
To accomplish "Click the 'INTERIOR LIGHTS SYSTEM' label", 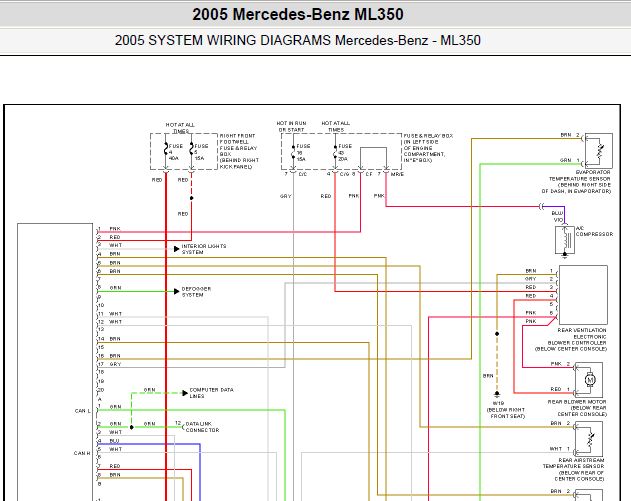I will (x=204, y=249).
